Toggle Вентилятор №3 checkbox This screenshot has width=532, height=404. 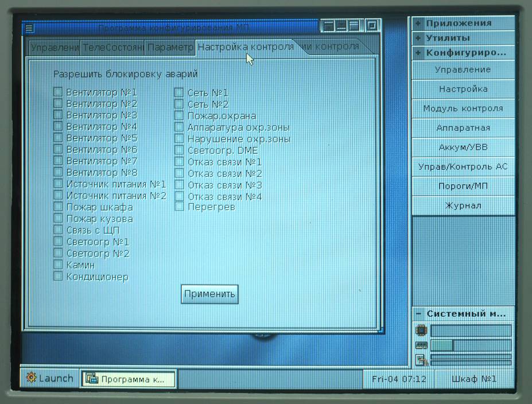pos(58,115)
